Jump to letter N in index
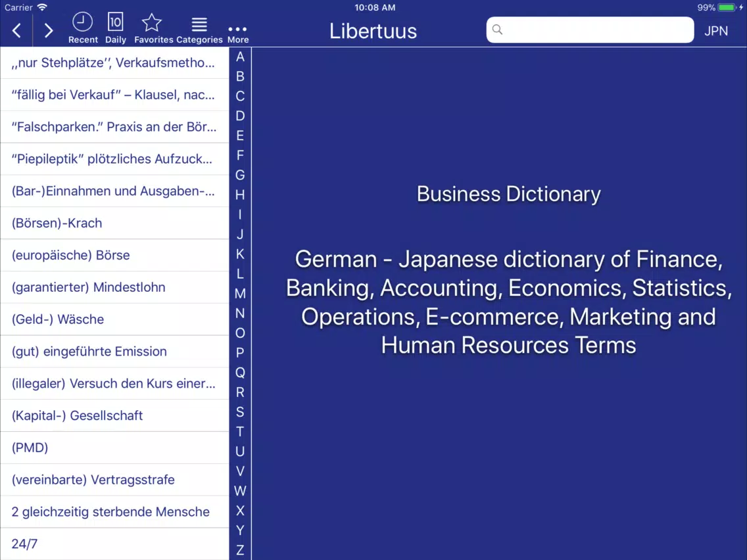Image resolution: width=747 pixels, height=560 pixels. pos(240,314)
